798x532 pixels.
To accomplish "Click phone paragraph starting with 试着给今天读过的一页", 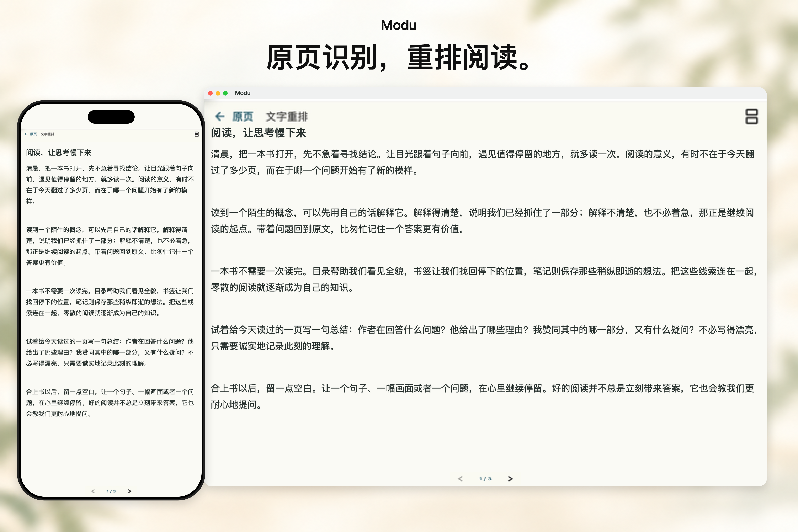I will (110, 352).
